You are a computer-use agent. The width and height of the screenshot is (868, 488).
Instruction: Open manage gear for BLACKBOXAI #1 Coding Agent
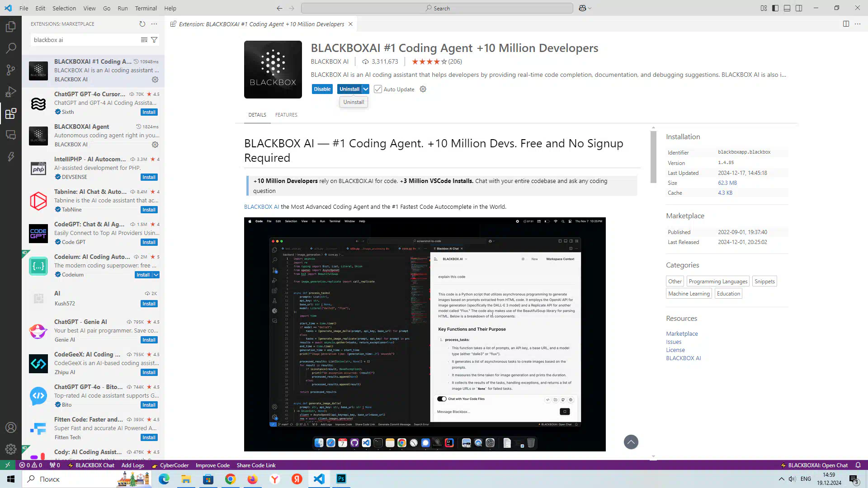(155, 80)
